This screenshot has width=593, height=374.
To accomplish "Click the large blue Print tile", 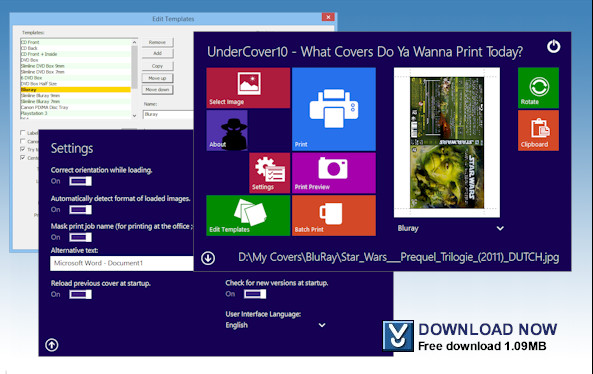I will pyautogui.click(x=334, y=109).
